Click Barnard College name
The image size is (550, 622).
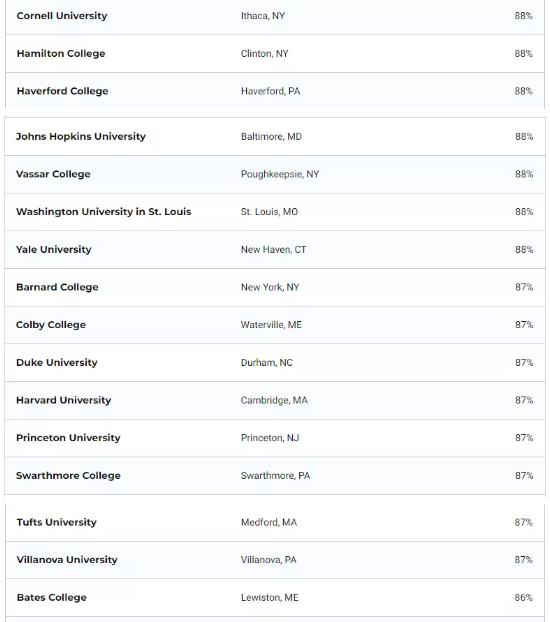point(57,287)
